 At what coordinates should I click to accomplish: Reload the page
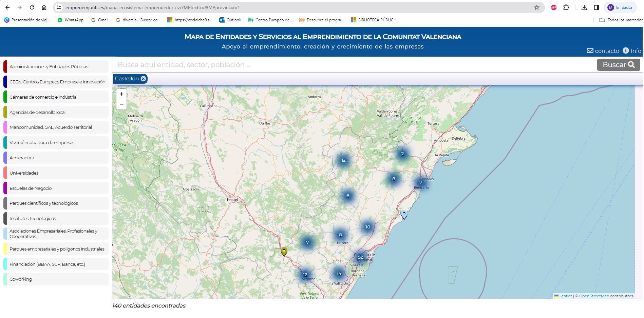(32, 7)
